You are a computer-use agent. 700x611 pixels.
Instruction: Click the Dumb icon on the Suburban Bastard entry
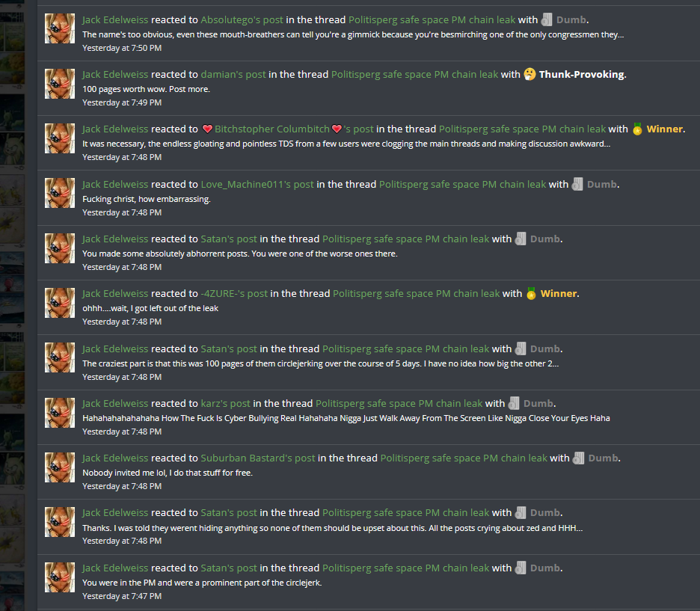point(579,458)
